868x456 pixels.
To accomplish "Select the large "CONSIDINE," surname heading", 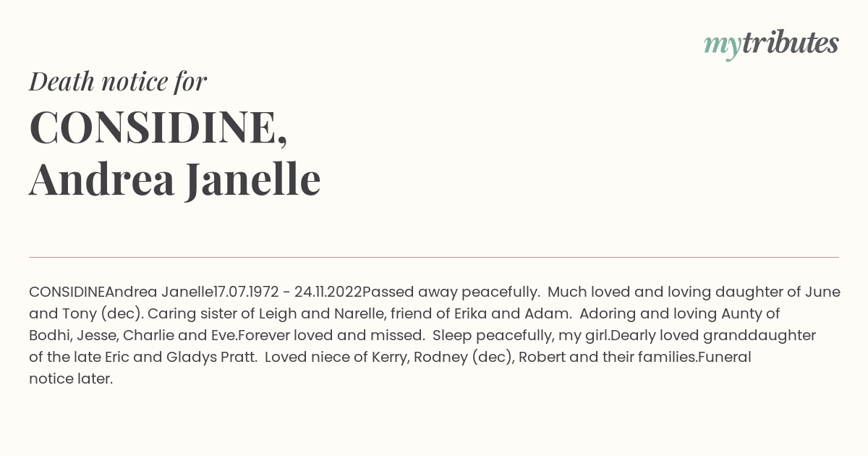I will click(158, 127).
